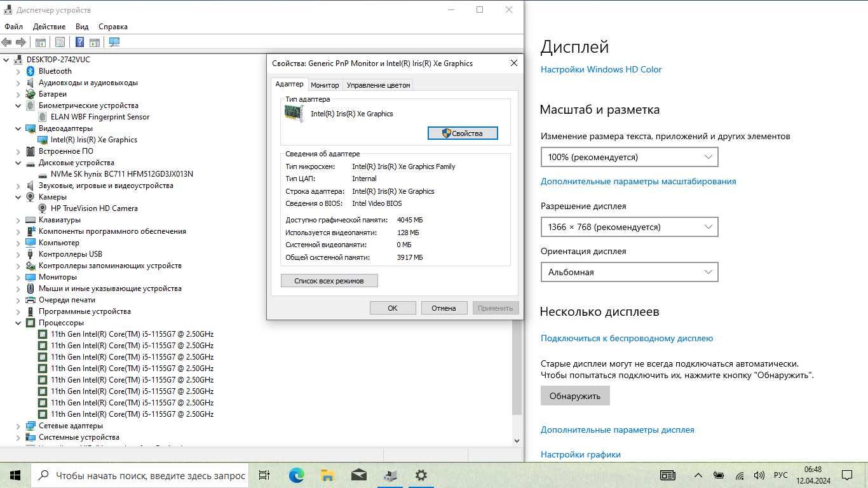Open the Файл menu
The image size is (868, 488).
pyautogui.click(x=13, y=27)
